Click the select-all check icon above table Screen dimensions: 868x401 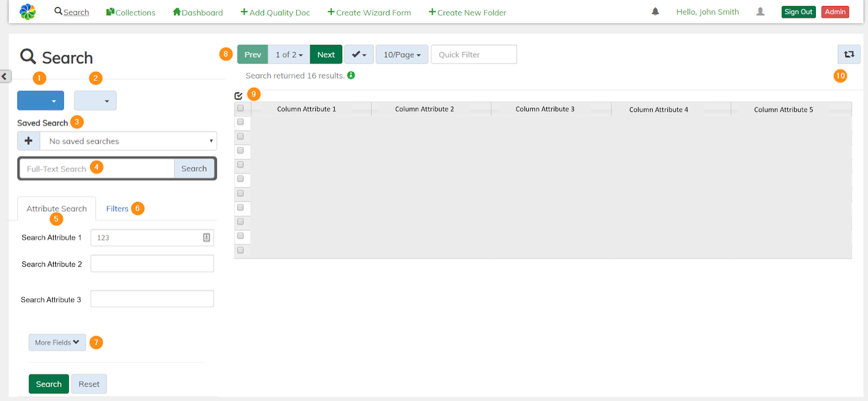[238, 96]
